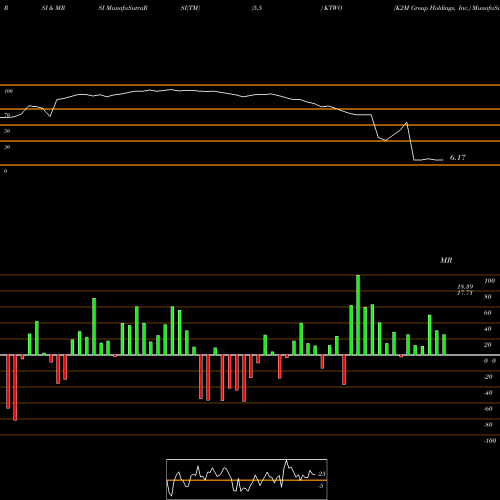Click the 23 value in mini chart
The height and width of the screenshot is (500, 500).
point(322,474)
